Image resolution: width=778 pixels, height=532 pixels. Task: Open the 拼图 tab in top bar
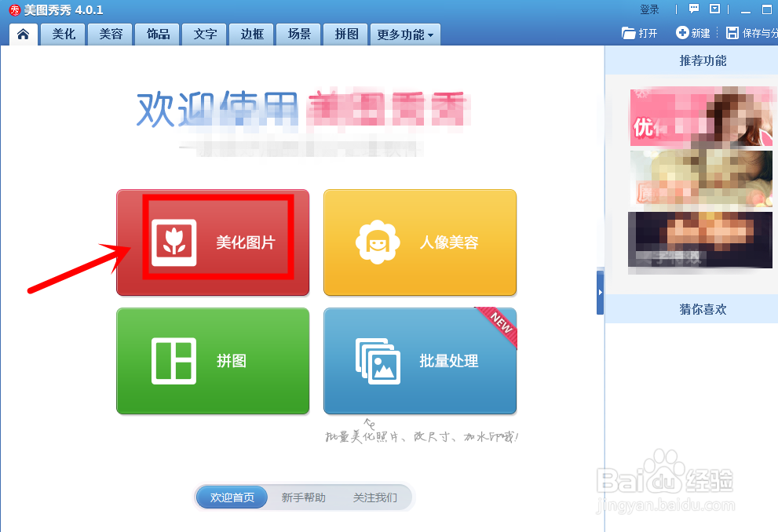pyautogui.click(x=346, y=35)
